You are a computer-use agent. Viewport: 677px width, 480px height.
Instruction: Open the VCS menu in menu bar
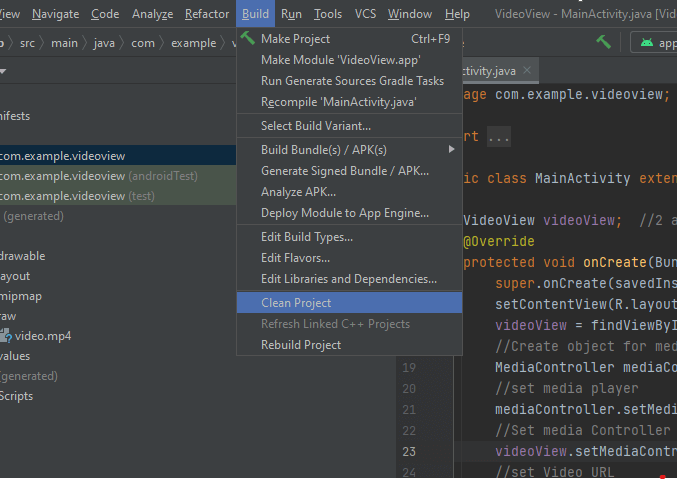coord(365,14)
